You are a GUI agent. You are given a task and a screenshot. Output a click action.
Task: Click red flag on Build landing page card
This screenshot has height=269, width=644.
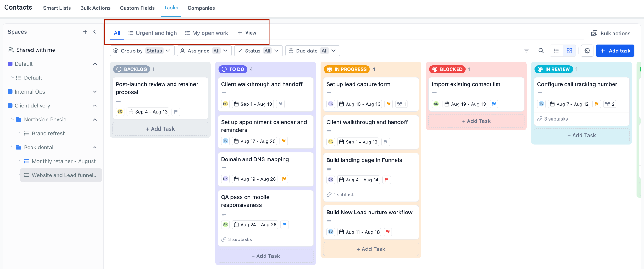[x=386, y=180]
